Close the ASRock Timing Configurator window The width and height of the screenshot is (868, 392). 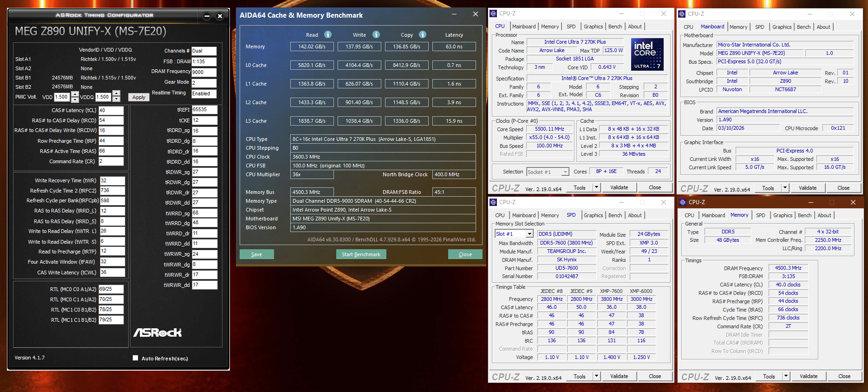click(220, 16)
